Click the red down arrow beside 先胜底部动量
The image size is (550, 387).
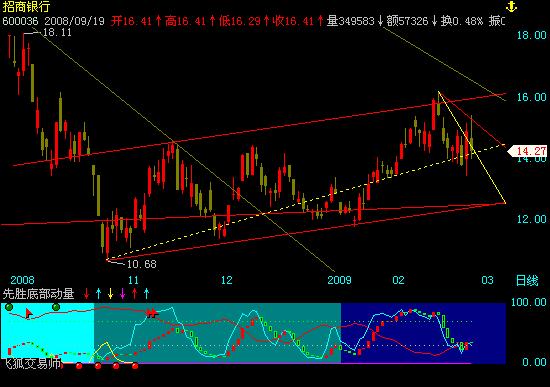86,294
